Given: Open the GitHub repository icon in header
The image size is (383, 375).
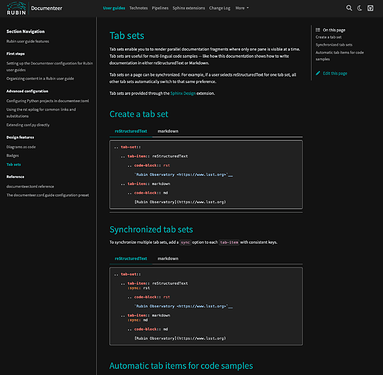Looking at the screenshot, I should (370, 8).
